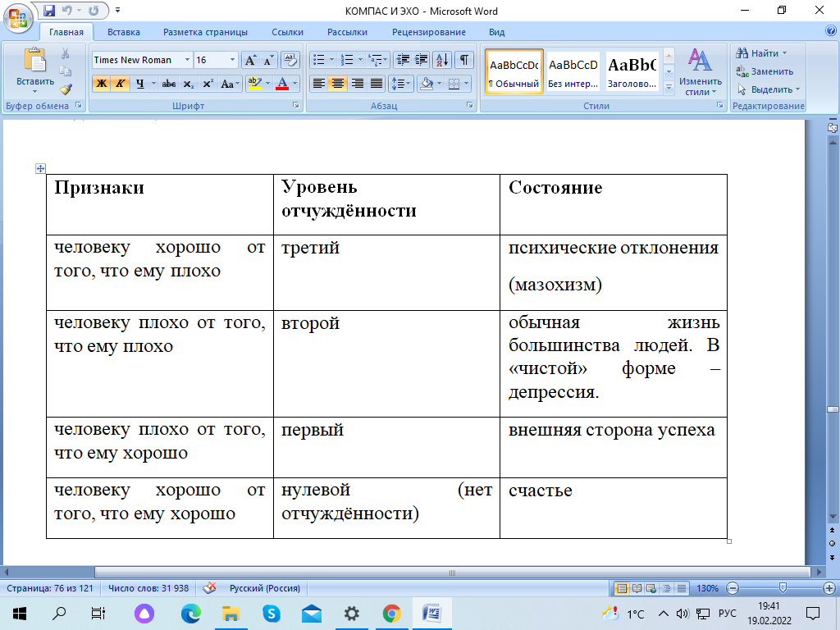Increase the font size
The width and height of the screenshot is (840, 630).
250,60
